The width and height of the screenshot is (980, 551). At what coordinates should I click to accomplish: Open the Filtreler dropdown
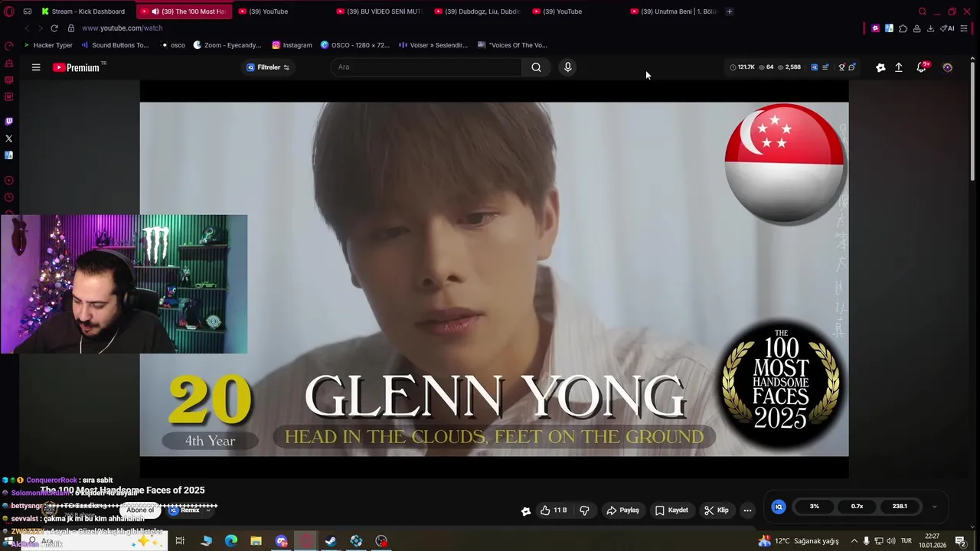268,67
